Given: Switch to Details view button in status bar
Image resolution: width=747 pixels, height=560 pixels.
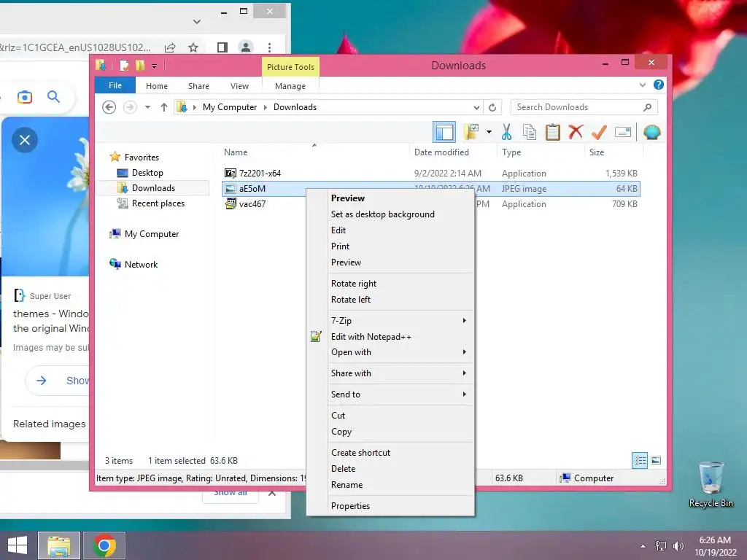Looking at the screenshot, I should (640, 461).
